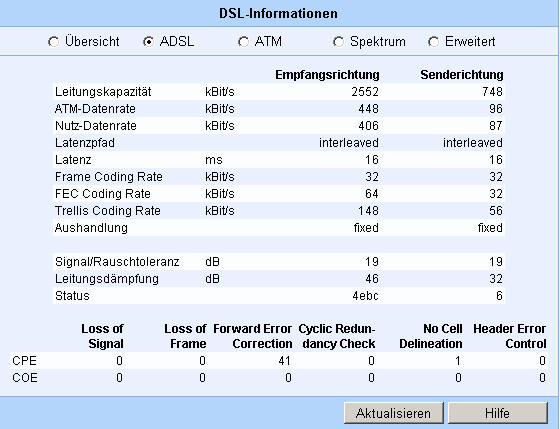Screen dimensions: 560x429
Task: Switch to the Spektrum view
Action: [338, 42]
